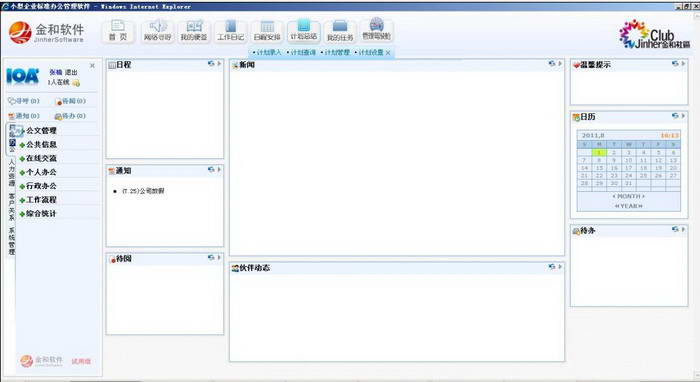
Task: Open 管理驾驶舱 dashboard icon
Action: click(377, 30)
